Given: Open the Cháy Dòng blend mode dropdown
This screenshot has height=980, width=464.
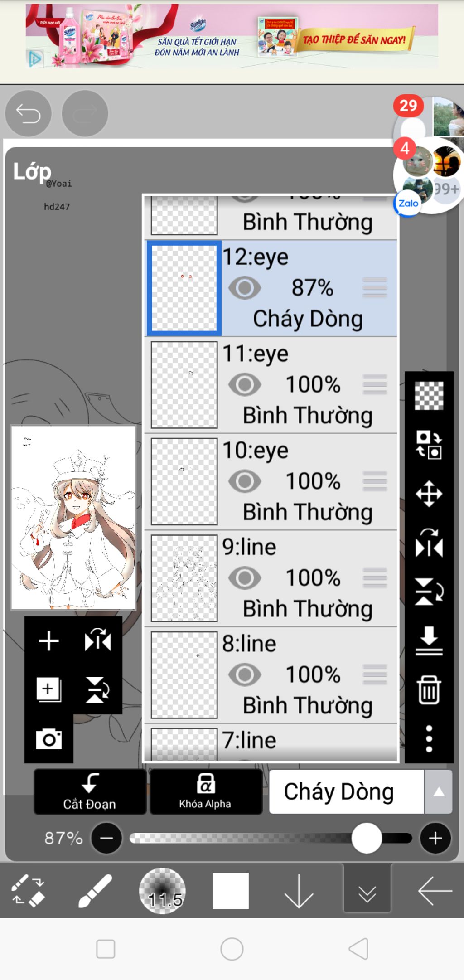Looking at the screenshot, I should [x=347, y=791].
